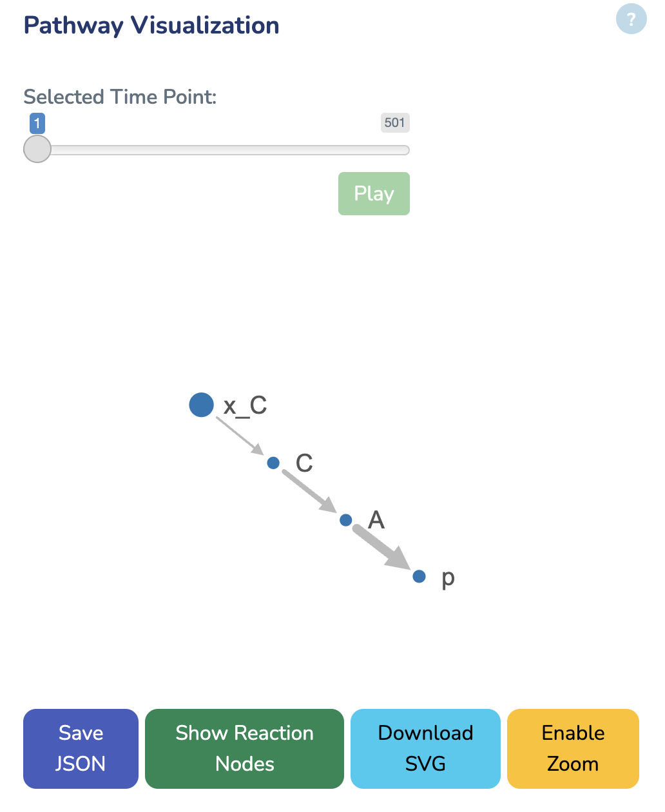Download the visualization as SVG

[x=425, y=748]
